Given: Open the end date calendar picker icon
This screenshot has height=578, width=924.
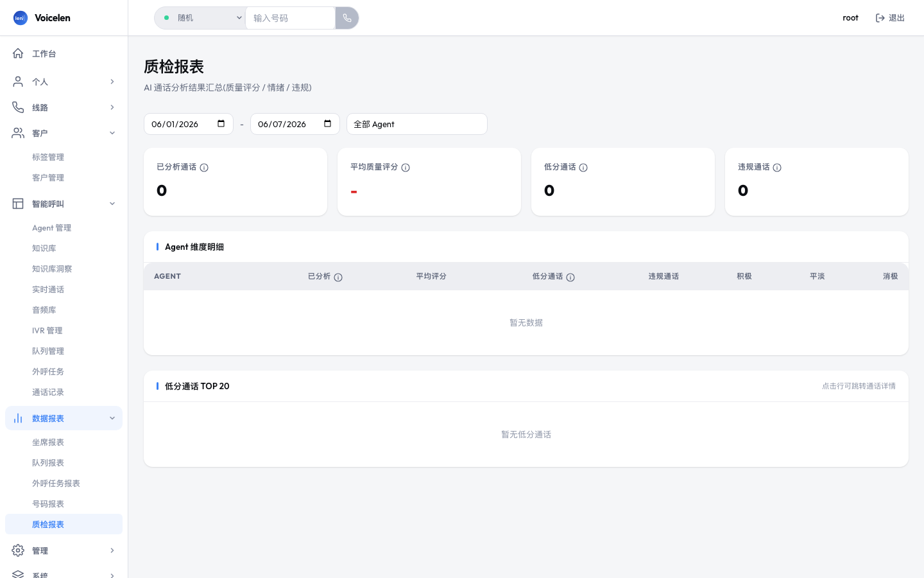Looking at the screenshot, I should (x=328, y=123).
